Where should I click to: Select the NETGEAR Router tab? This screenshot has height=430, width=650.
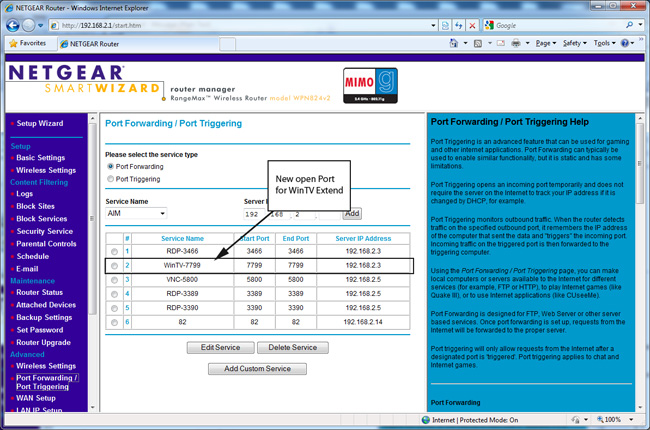tap(138, 44)
